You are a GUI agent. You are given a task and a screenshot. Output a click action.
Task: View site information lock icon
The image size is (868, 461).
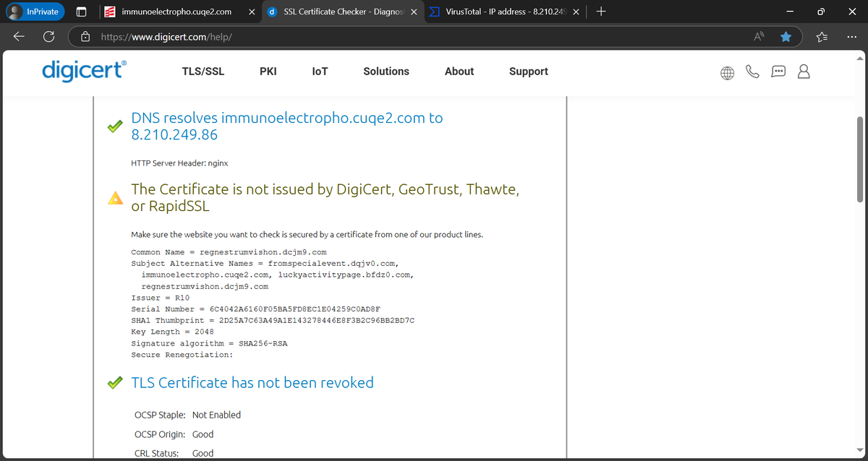(x=85, y=36)
